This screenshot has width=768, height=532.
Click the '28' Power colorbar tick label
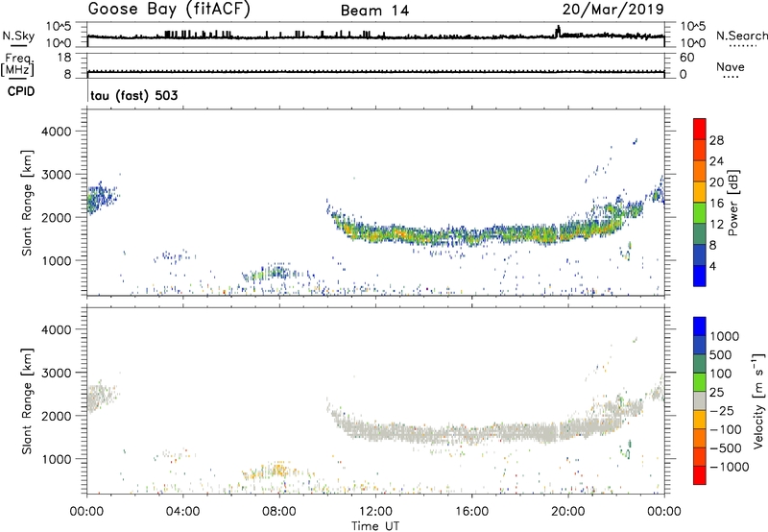point(716,140)
